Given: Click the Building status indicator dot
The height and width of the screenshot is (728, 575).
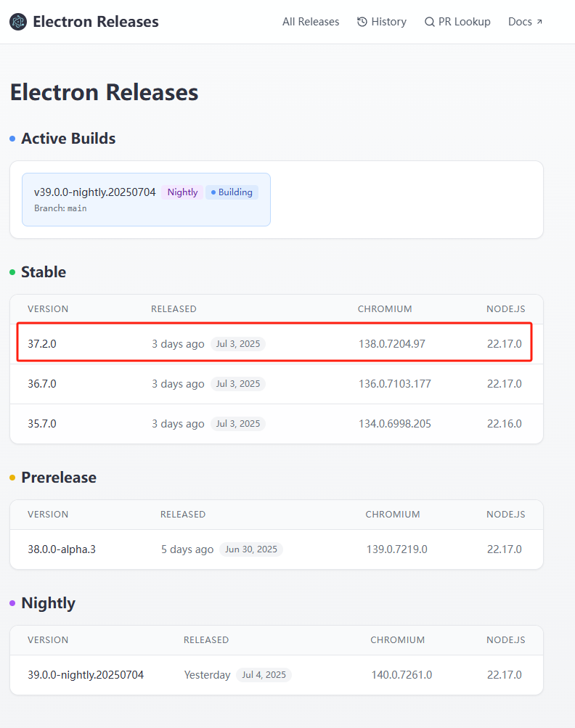Looking at the screenshot, I should pos(213,192).
